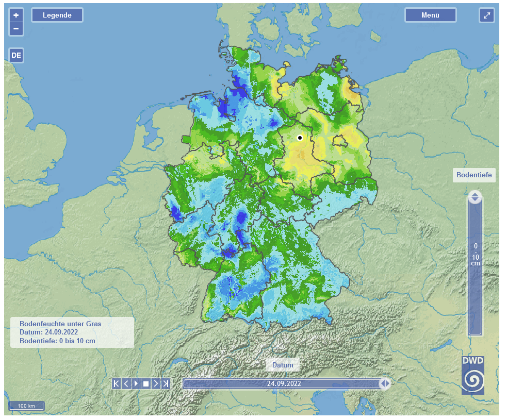The width and height of the screenshot is (507, 420).
Task: Click the Bodentiefe label
Action: coord(474,175)
